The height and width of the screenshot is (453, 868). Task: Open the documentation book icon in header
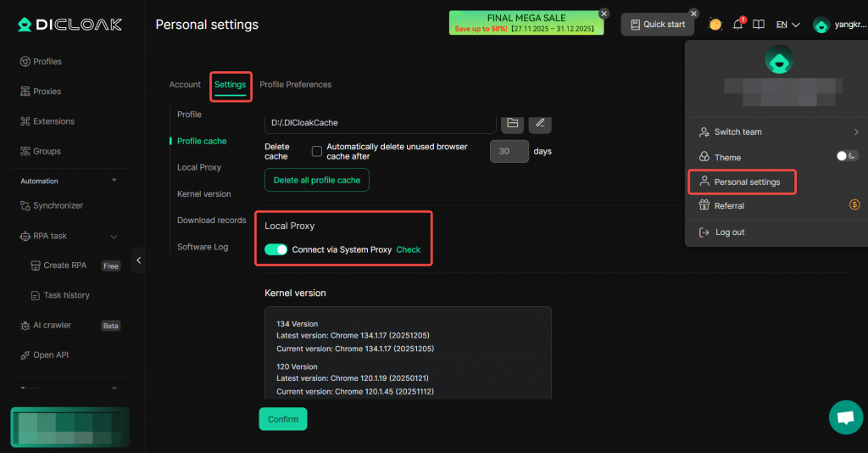click(759, 25)
